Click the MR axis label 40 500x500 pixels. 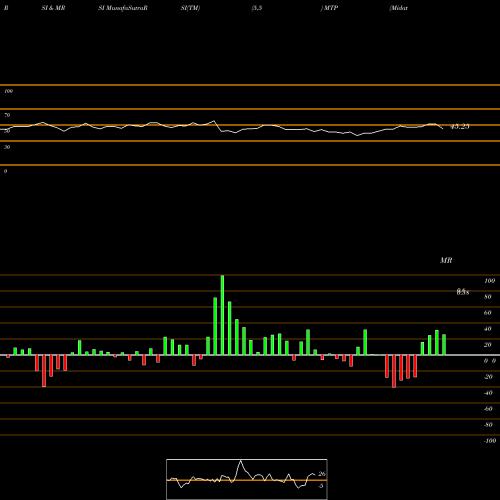pos(488,329)
